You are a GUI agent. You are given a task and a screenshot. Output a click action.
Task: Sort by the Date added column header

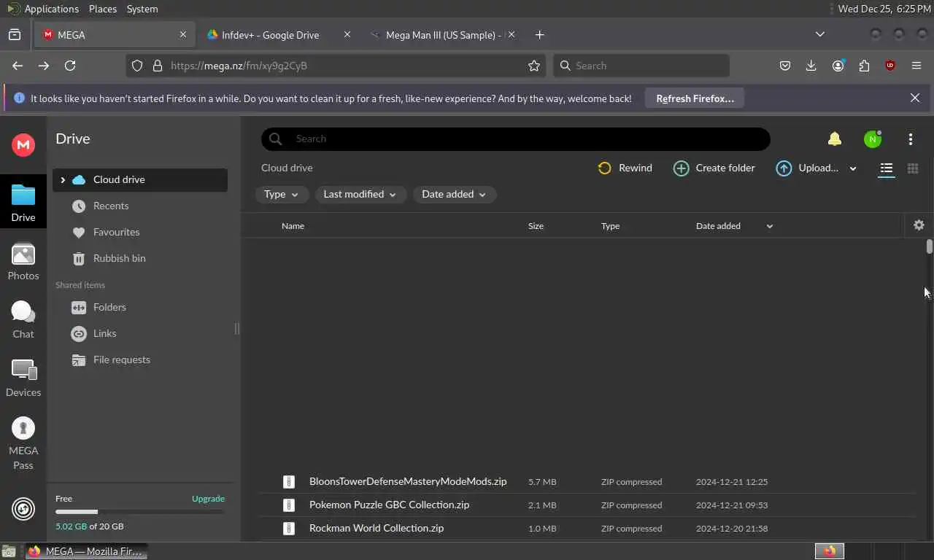tap(718, 226)
